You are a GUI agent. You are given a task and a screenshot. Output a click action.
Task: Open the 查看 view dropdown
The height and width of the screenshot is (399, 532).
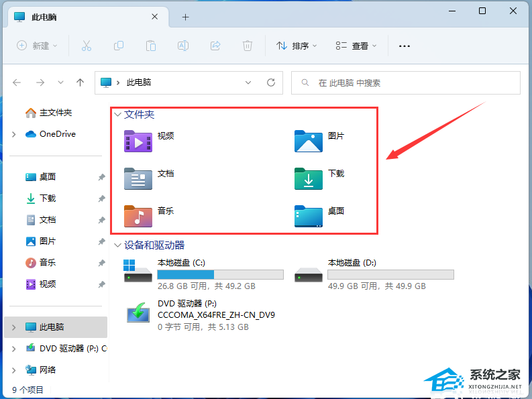click(x=356, y=46)
